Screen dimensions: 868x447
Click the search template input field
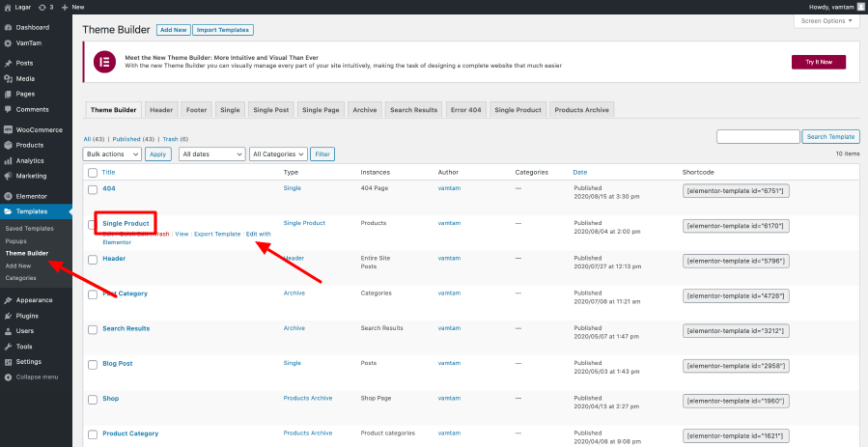[758, 137]
